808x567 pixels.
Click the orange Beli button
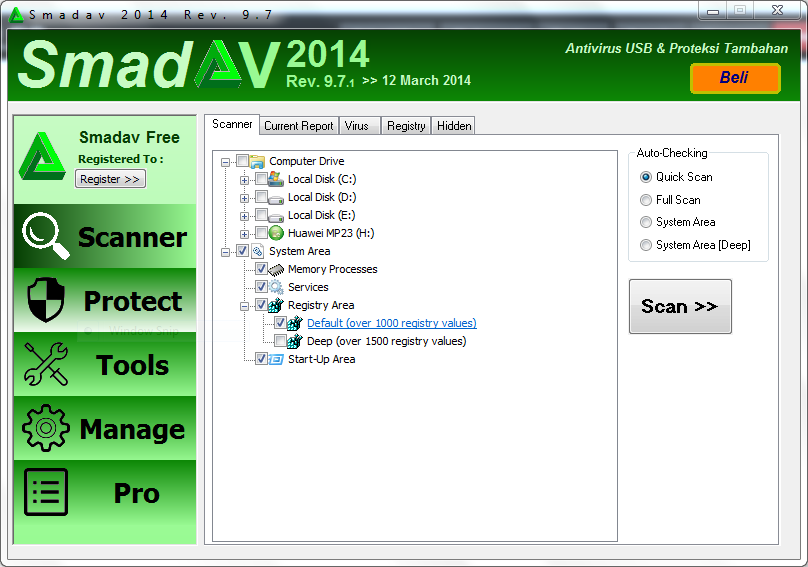735,78
